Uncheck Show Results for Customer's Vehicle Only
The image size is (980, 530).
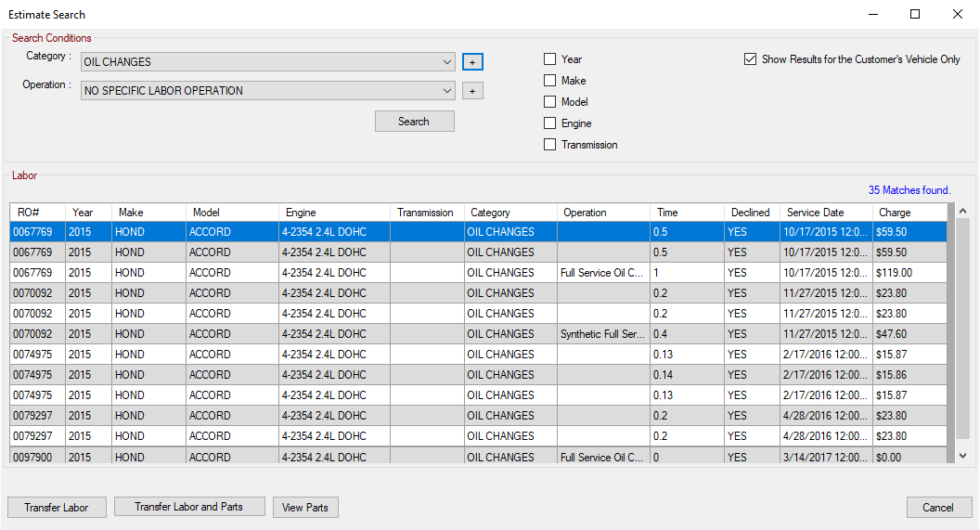(x=750, y=58)
